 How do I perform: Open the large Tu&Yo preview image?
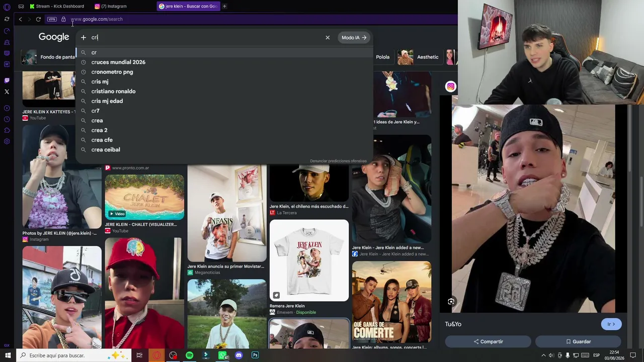533,209
